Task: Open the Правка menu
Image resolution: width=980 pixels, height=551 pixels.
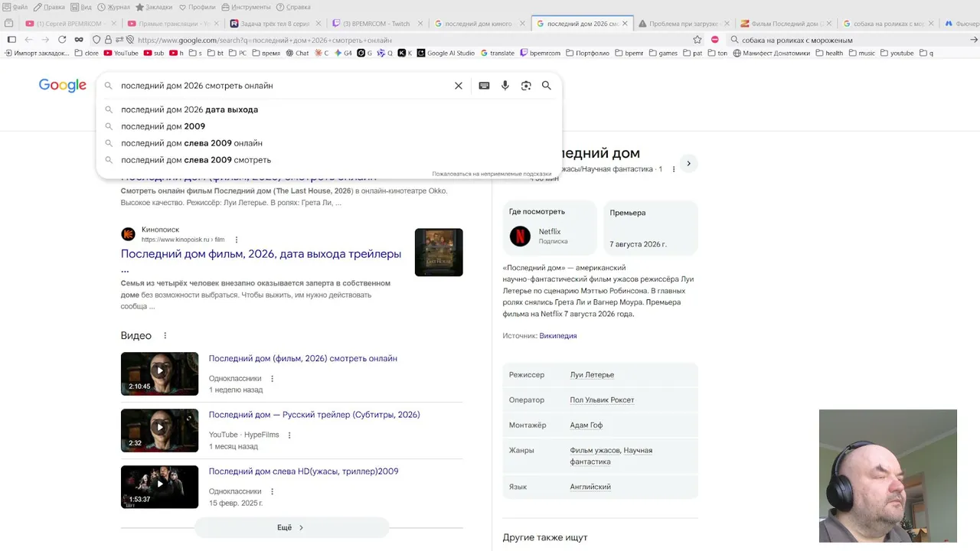Action: pos(49,7)
